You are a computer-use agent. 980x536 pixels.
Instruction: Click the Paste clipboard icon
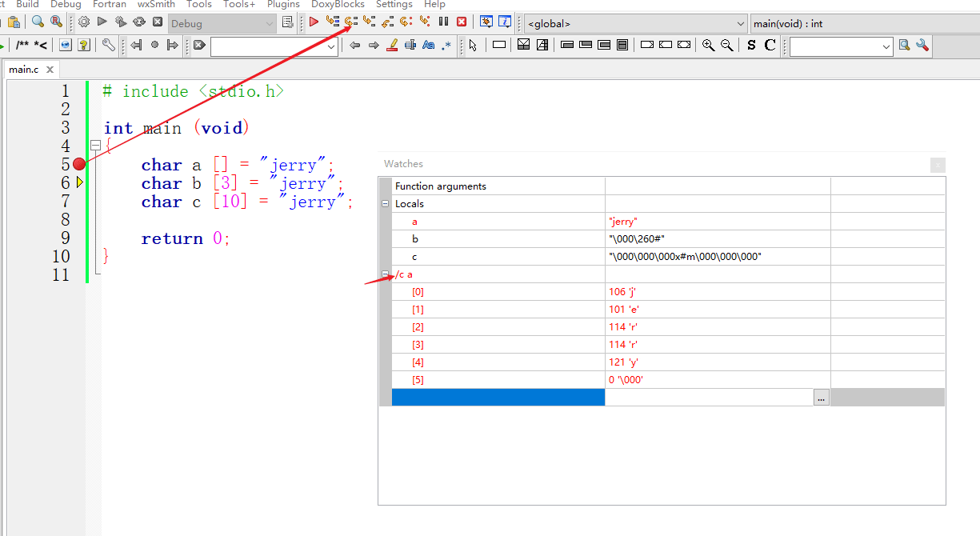13,22
